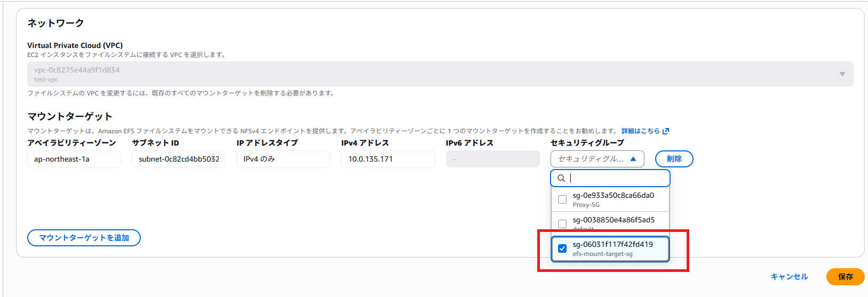Click the サブネット ID column header

(155, 143)
